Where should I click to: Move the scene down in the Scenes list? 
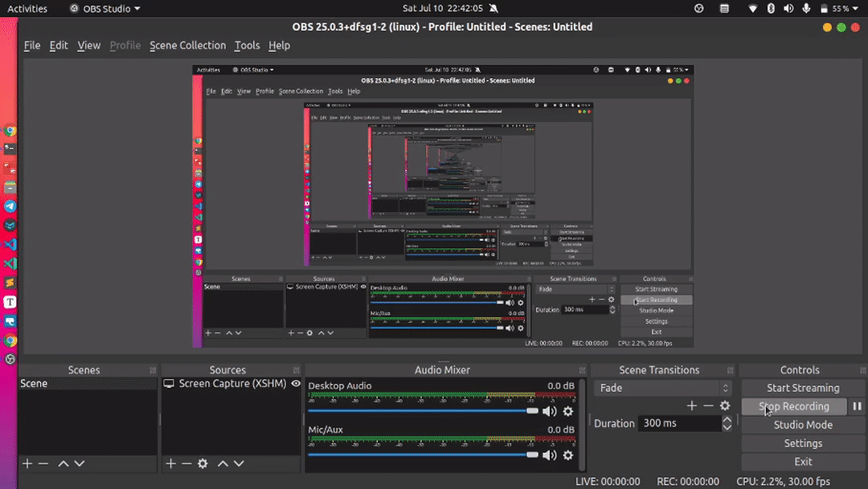pyautogui.click(x=79, y=463)
